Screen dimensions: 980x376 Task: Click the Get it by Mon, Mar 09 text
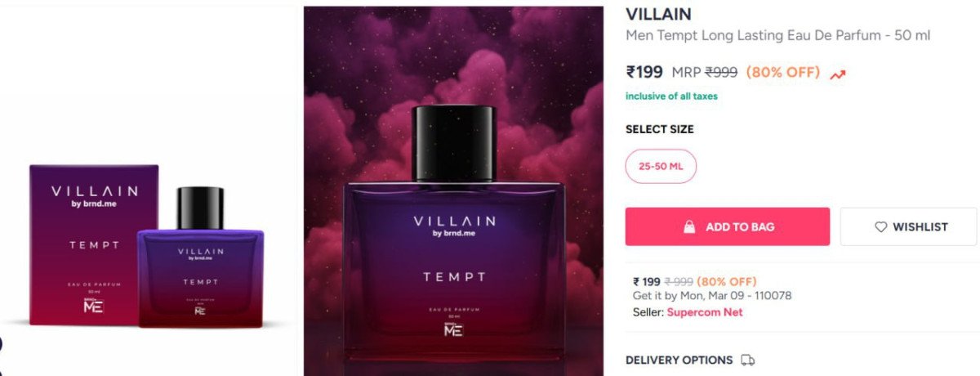pos(712,296)
